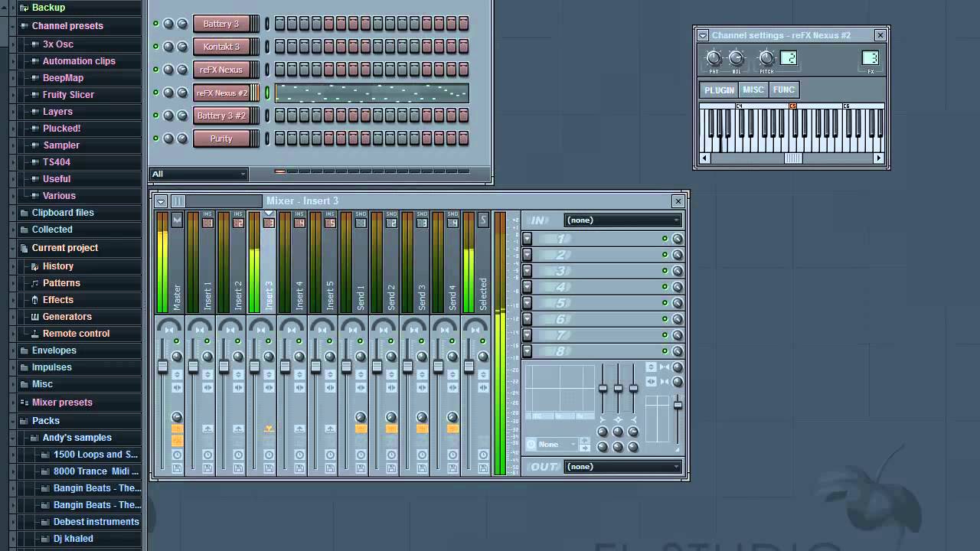Open the All channel filter dropdown
The image size is (980, 551).
point(198,174)
